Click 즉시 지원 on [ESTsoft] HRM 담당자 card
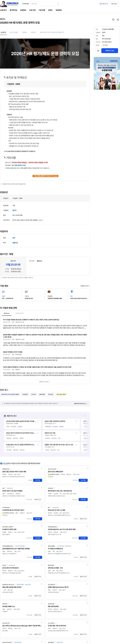This screenshot has width=120, height=644. click(x=83, y=480)
